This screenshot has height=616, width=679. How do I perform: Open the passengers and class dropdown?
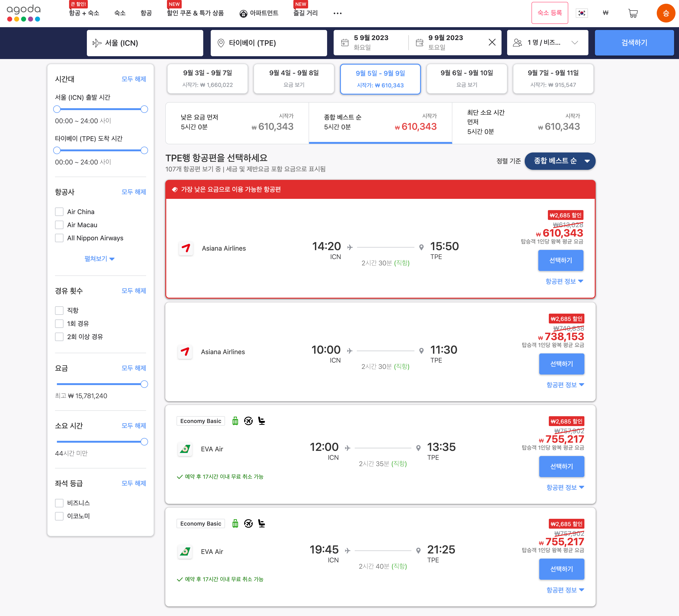(x=548, y=42)
